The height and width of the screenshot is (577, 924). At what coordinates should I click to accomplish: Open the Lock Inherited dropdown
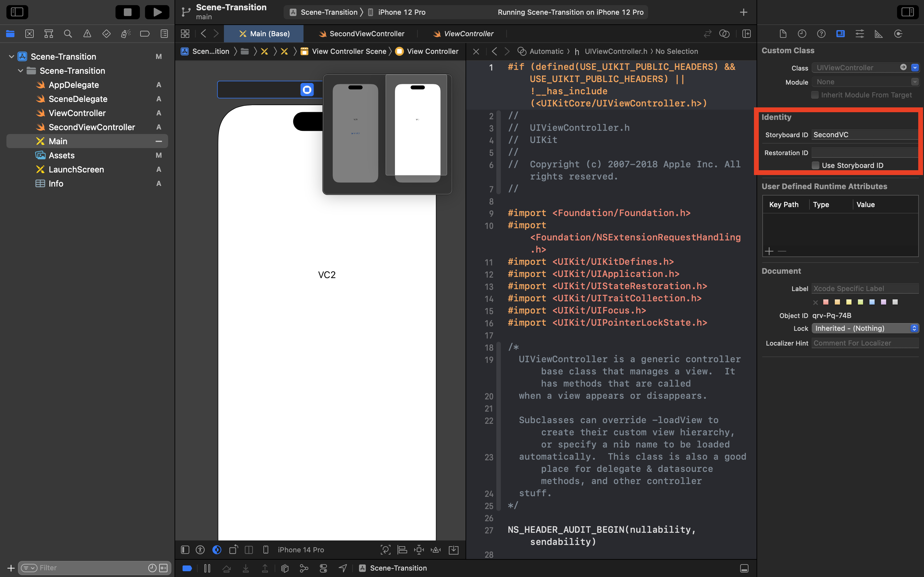coord(865,328)
